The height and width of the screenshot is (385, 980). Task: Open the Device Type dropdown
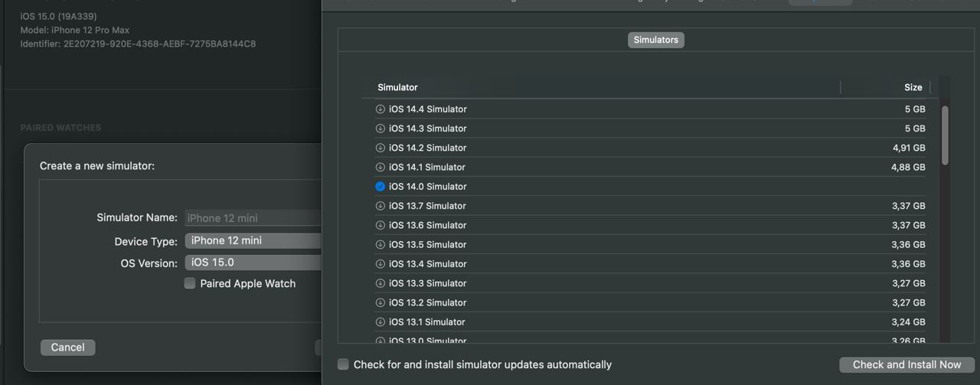tap(253, 240)
